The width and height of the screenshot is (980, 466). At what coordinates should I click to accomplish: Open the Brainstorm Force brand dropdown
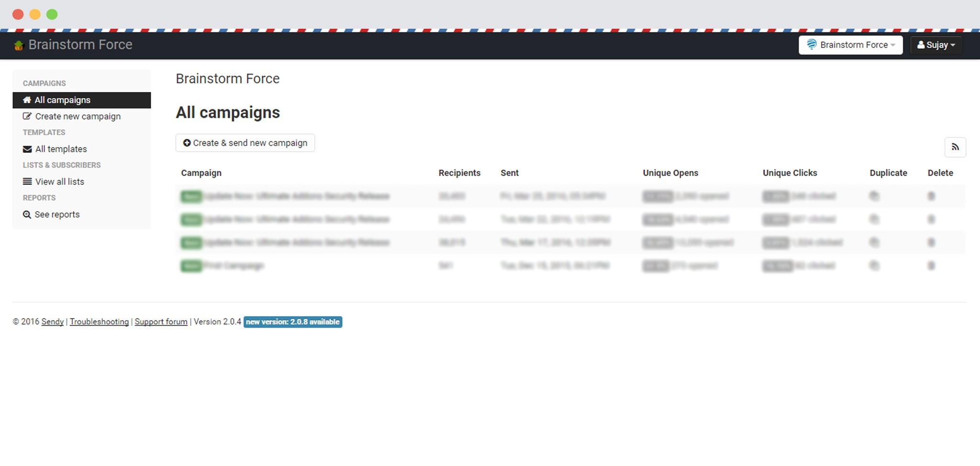[x=850, y=45]
